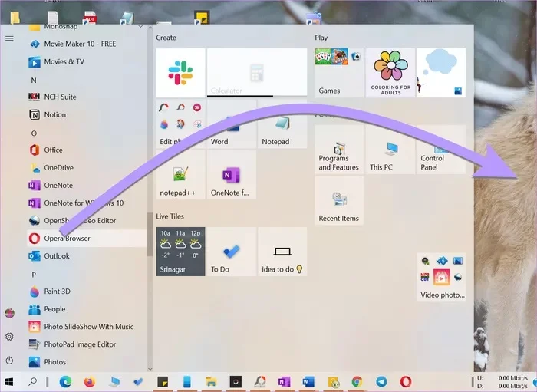
Task: Launch OneNote from the app list
Action: 87,185
